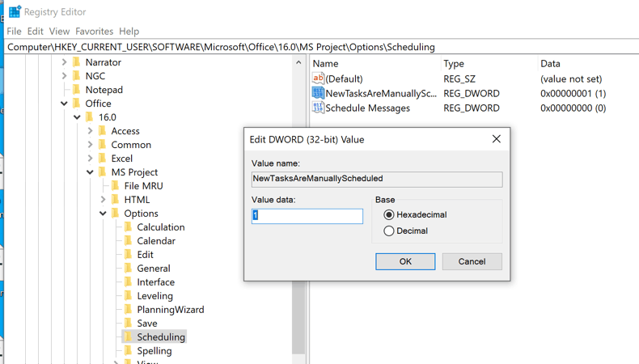Image resolution: width=639 pixels, height=364 pixels.
Task: Click the Schedule Messages DWORD icon
Action: [x=318, y=108]
